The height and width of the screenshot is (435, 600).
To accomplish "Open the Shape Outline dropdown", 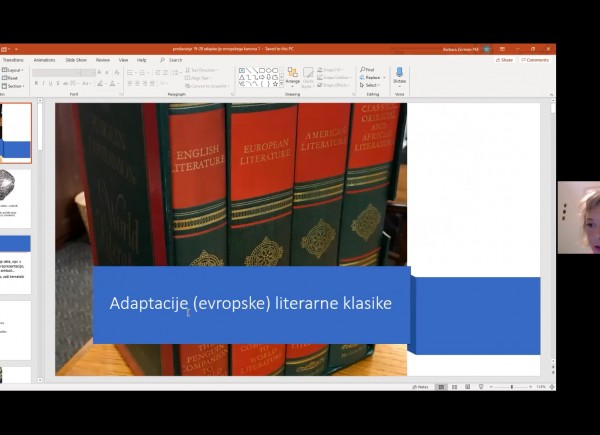I will coord(334,78).
